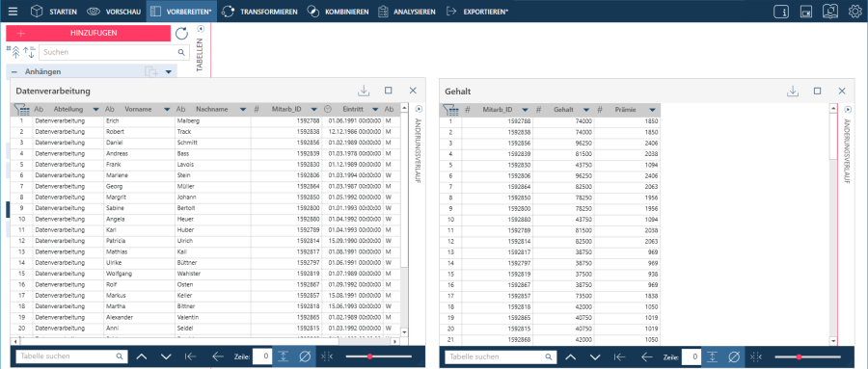The image size is (868, 369).
Task: Toggle the null values icon in Gehalt toolbar
Action: (734, 356)
